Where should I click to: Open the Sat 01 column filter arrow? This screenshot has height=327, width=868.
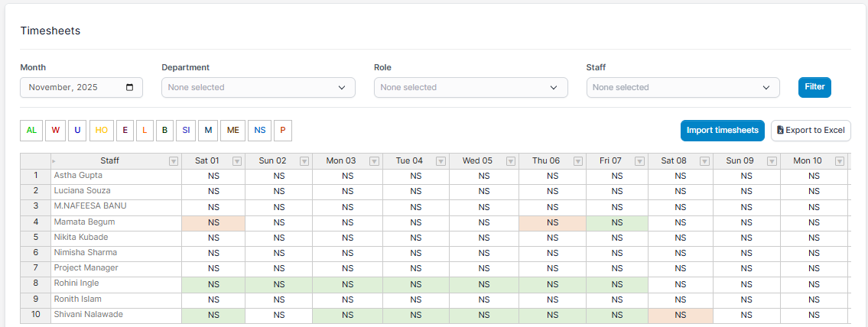click(237, 161)
